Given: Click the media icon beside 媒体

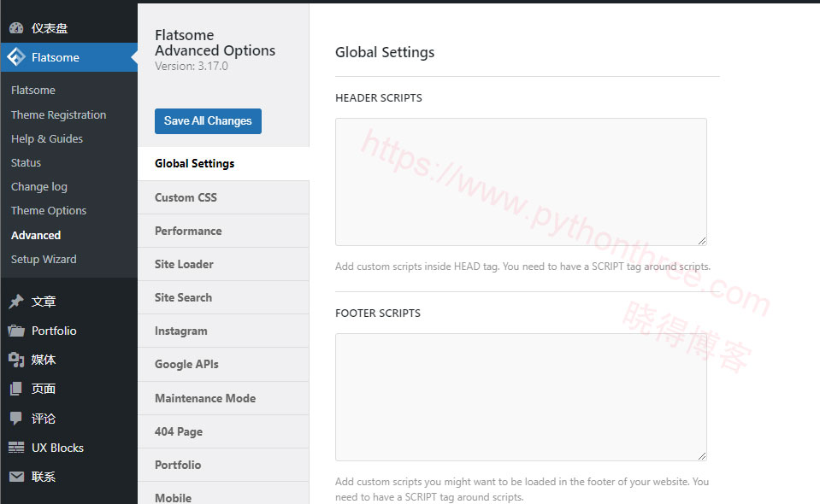Looking at the screenshot, I should [x=16, y=360].
